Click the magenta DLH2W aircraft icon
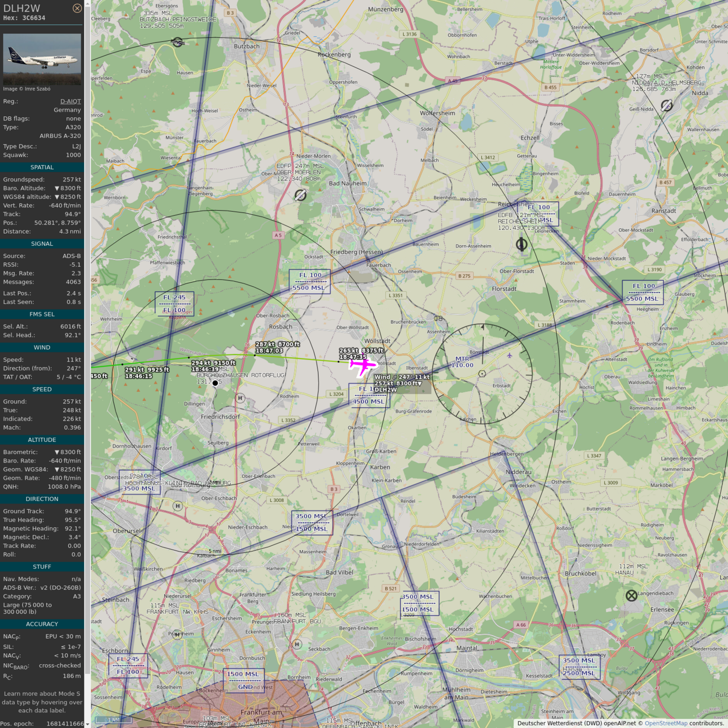Viewport: 728px width, 728px height. click(x=362, y=365)
